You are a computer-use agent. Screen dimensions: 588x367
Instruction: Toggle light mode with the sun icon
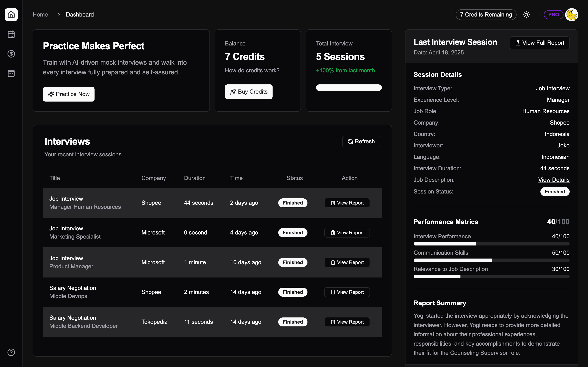(x=526, y=14)
